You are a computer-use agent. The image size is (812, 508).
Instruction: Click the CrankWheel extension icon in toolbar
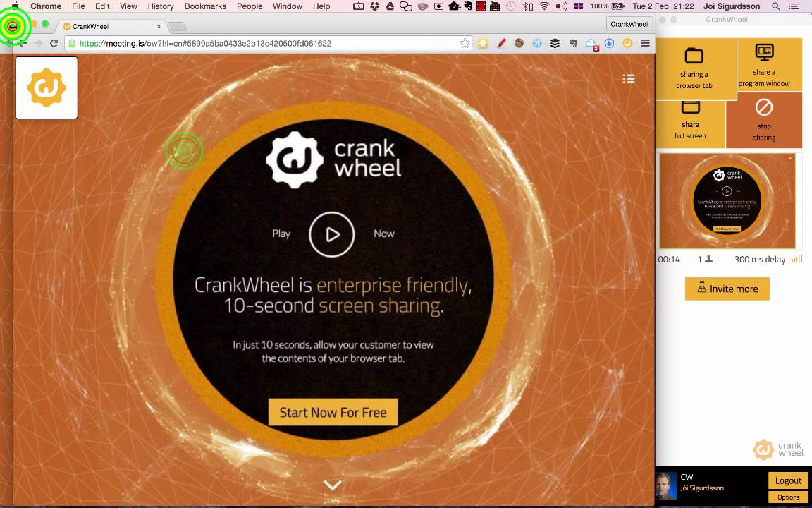click(627, 44)
